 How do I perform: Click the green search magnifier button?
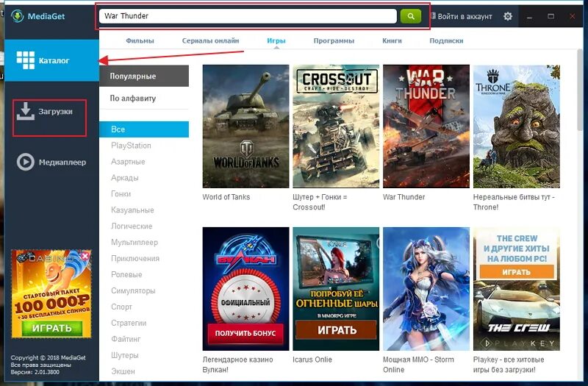pos(411,16)
